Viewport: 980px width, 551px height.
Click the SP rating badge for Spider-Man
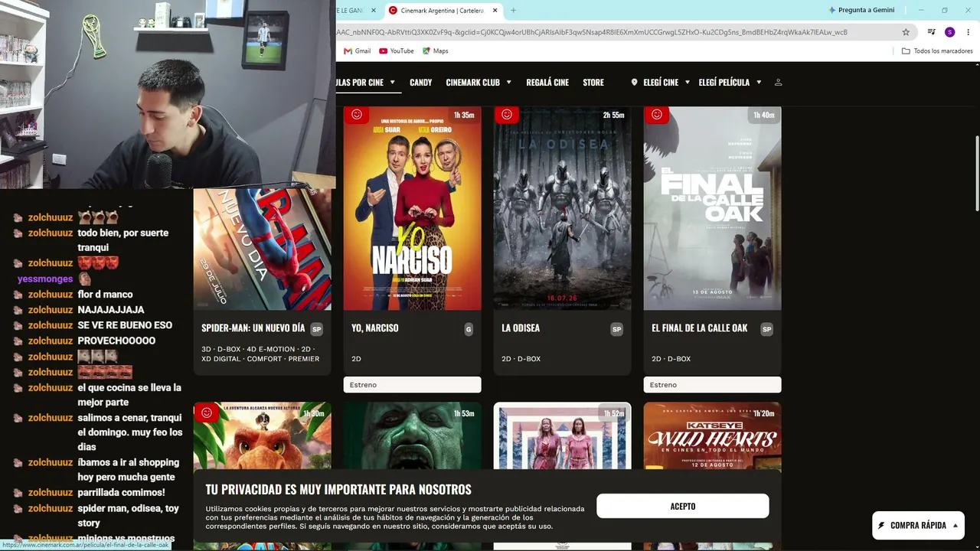point(316,329)
